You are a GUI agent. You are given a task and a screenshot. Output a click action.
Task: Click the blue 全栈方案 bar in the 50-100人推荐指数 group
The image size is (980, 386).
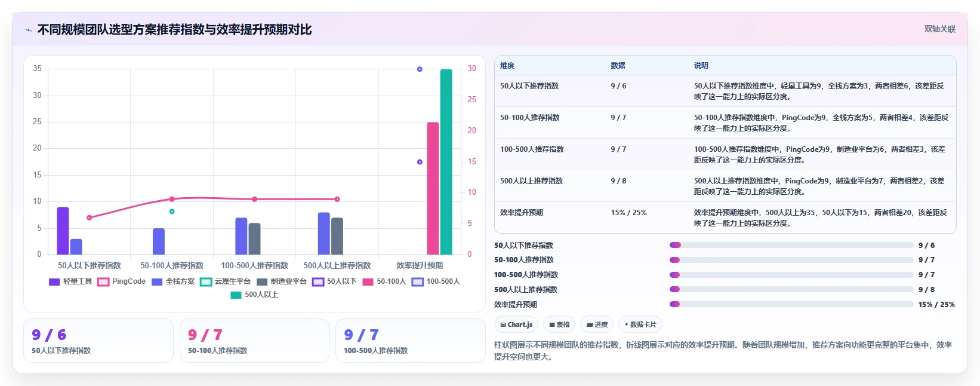(x=159, y=241)
